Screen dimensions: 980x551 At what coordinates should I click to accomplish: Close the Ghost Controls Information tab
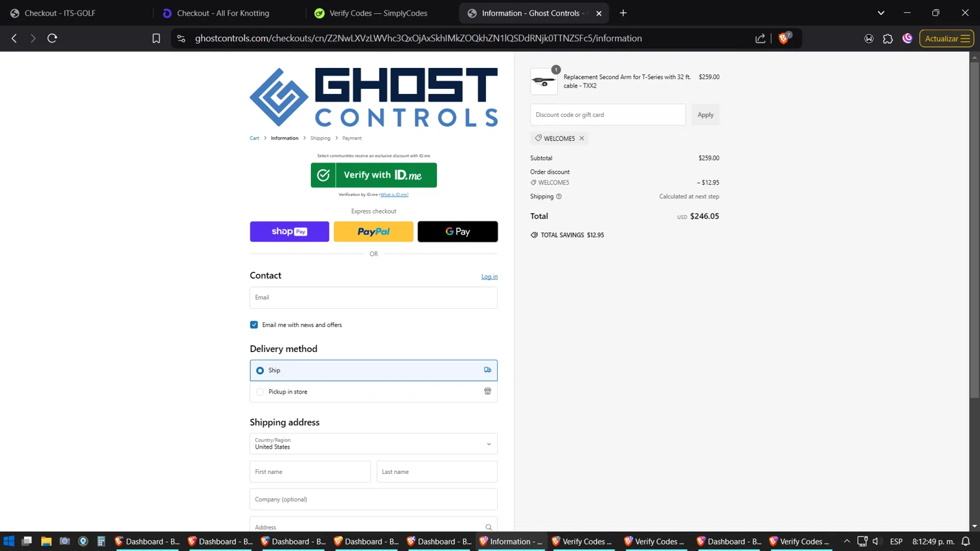pos(599,13)
